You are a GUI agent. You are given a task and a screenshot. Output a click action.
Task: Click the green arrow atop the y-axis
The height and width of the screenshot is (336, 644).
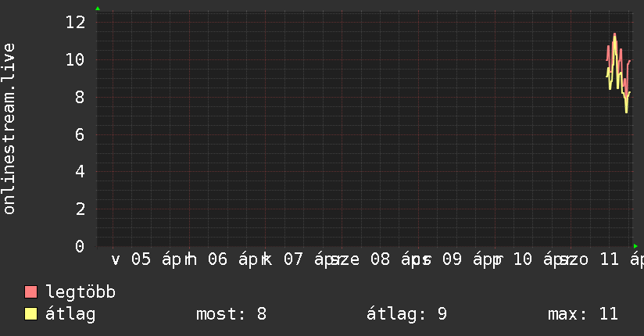98,9
